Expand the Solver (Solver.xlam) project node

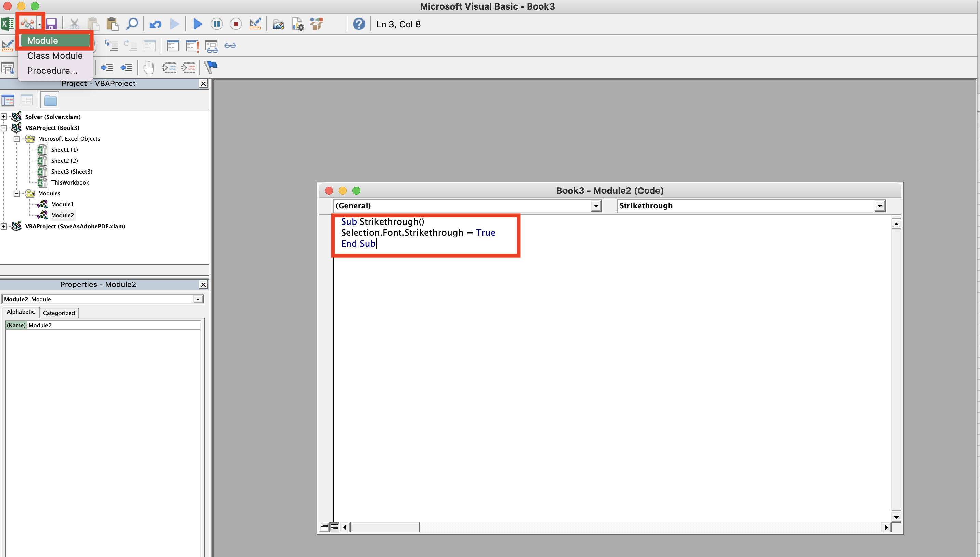click(x=4, y=117)
